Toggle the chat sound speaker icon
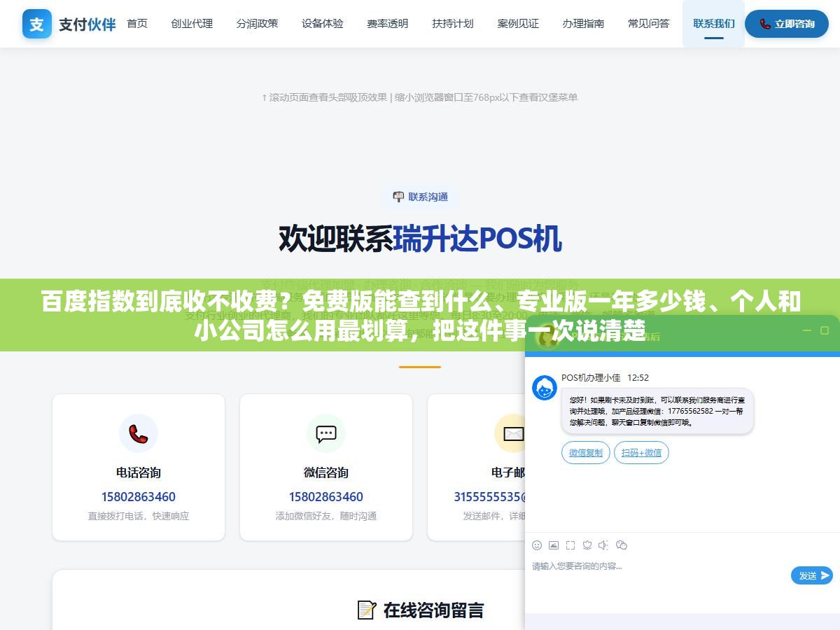 click(x=604, y=545)
